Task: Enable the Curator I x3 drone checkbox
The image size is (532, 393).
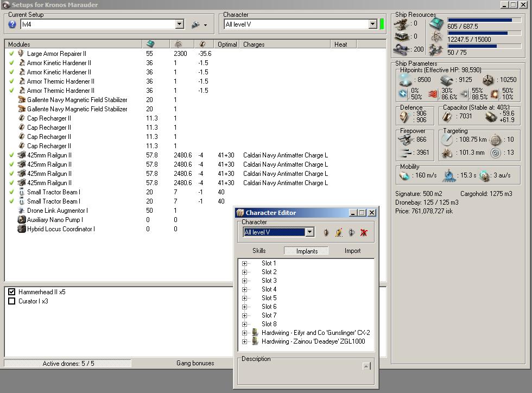Action: [12, 301]
